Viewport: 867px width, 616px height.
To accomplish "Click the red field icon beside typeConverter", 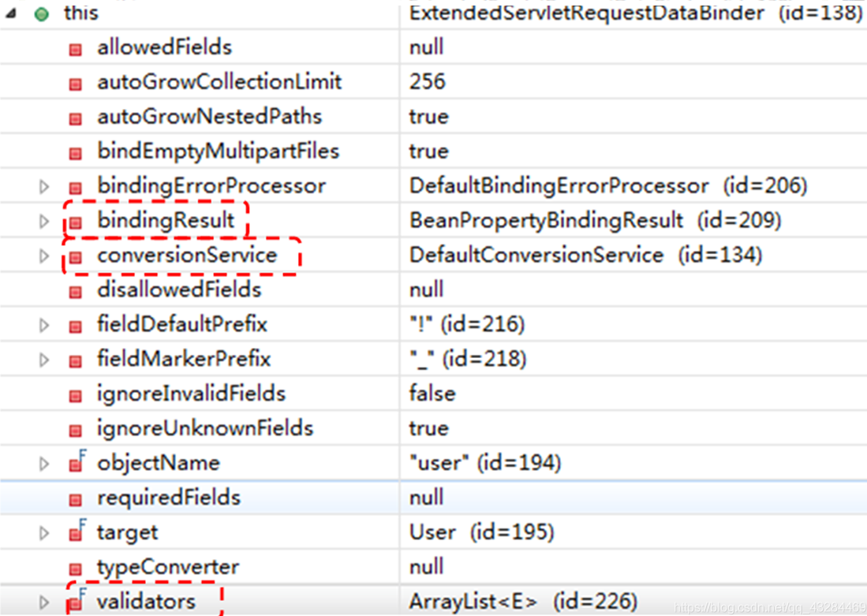I will [x=76, y=569].
